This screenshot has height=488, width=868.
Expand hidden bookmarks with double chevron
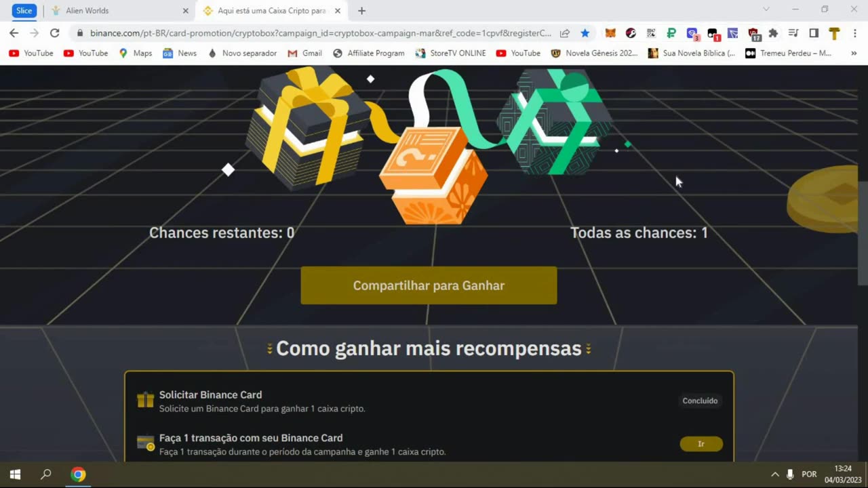tap(854, 53)
